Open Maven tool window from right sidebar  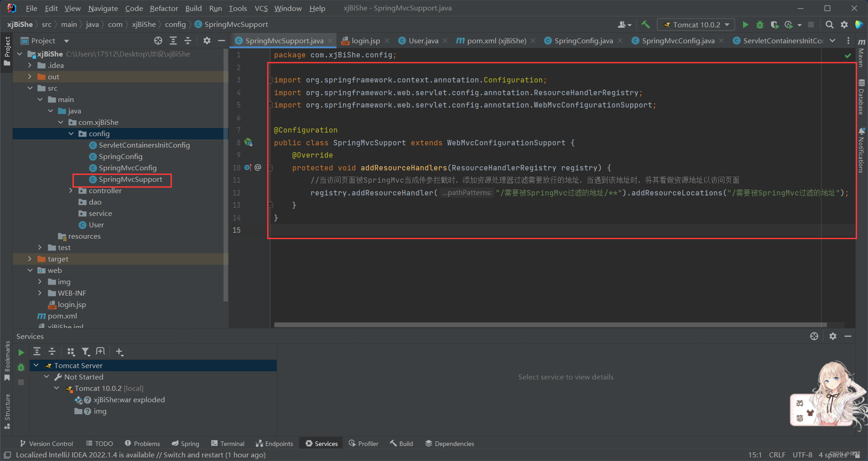861,53
